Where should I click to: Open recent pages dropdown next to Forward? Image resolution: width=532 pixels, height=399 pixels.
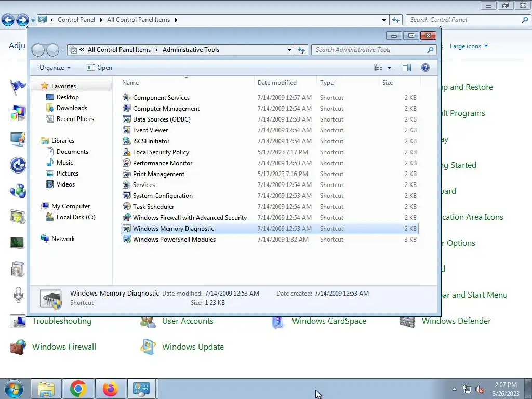(33, 20)
